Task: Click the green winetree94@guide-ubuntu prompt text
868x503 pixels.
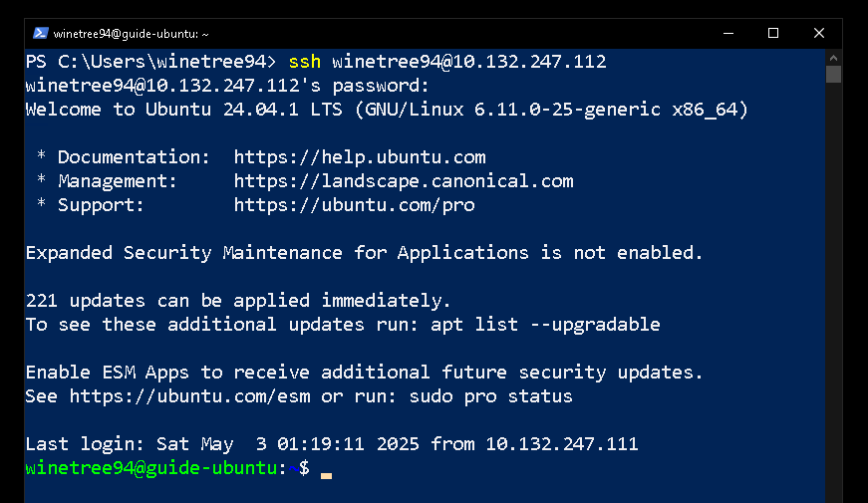Action: pos(151,468)
